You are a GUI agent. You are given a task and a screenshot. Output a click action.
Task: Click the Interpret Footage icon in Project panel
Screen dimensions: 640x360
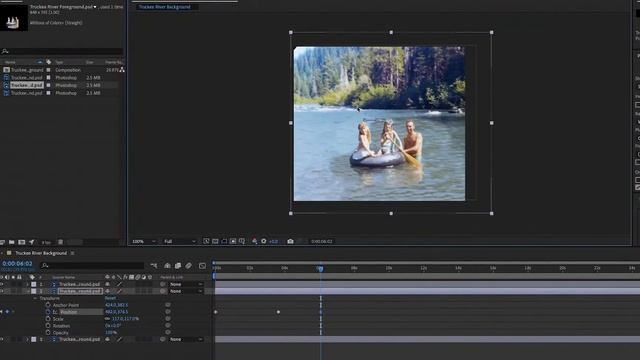click(2, 242)
